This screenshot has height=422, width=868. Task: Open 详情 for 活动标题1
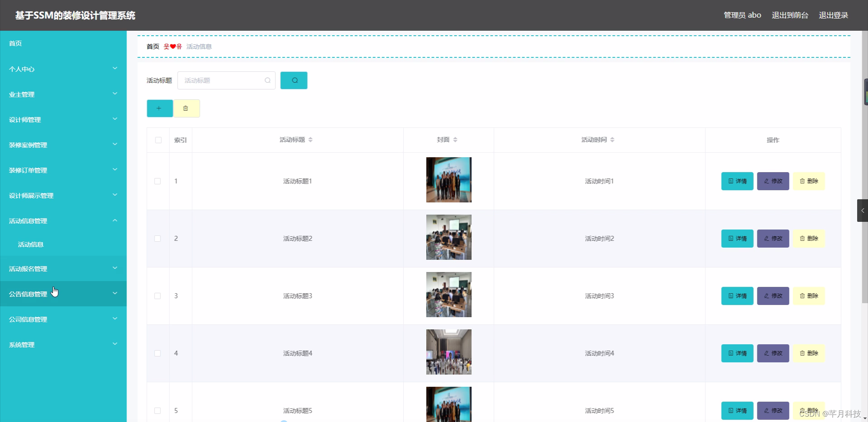pyautogui.click(x=737, y=181)
